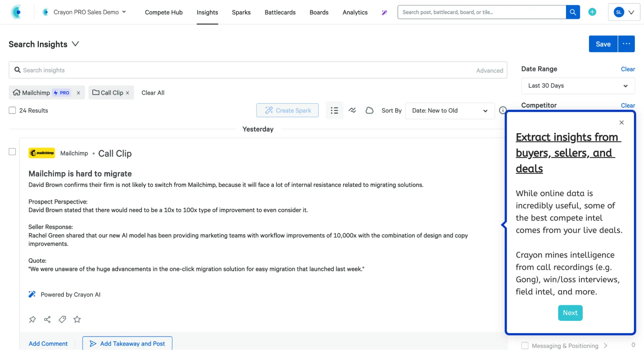The width and height of the screenshot is (644, 350).
Task: Go to the Analytics tab
Action: (355, 12)
